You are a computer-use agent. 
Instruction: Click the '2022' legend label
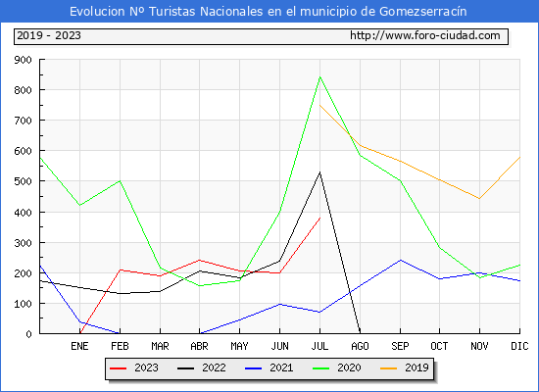(214, 367)
